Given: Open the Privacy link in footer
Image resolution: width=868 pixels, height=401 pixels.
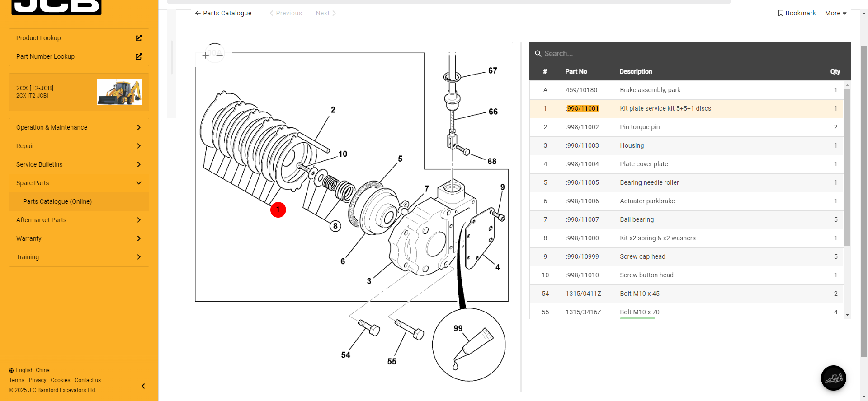Looking at the screenshot, I should [x=38, y=380].
